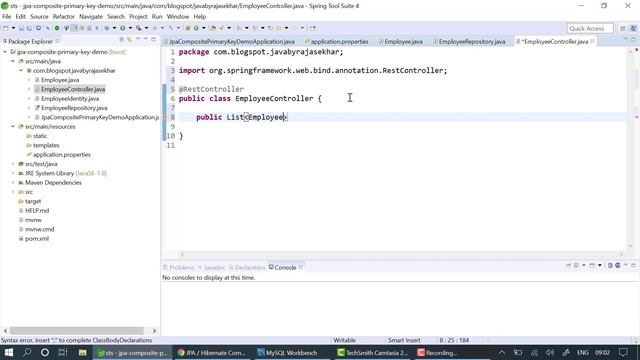Click the Save toolbar icon

point(21,28)
